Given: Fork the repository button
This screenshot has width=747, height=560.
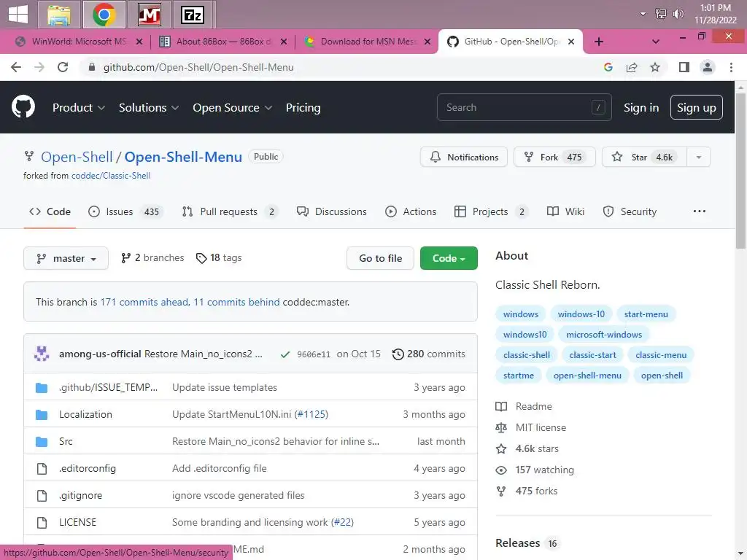Looking at the screenshot, I should 554,157.
